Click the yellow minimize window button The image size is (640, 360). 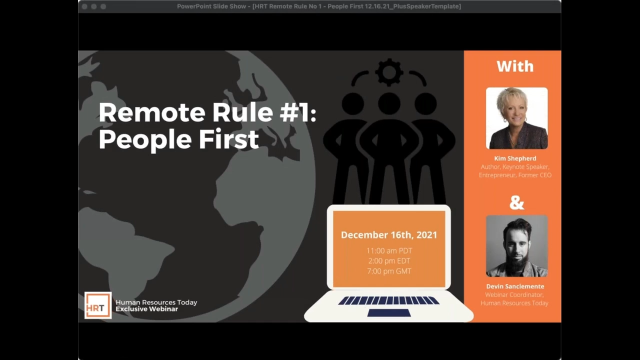point(94,7)
